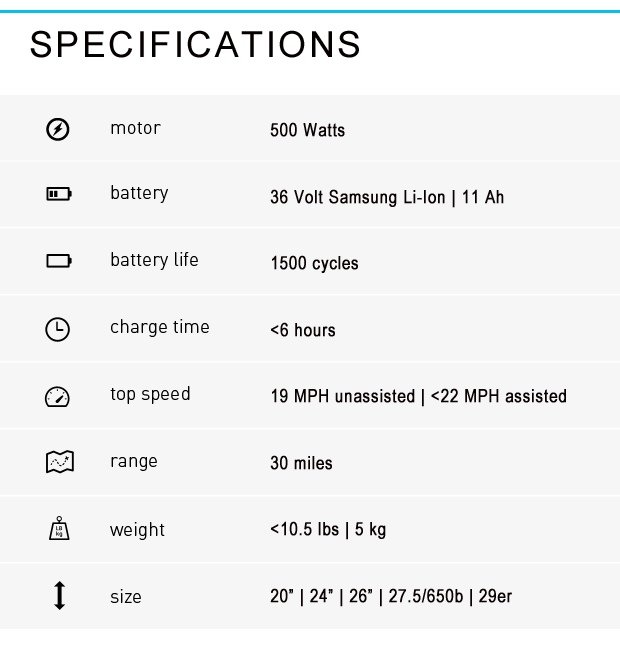The width and height of the screenshot is (620, 652).
Task: Click the charge time clock icon
Action: 57,329
